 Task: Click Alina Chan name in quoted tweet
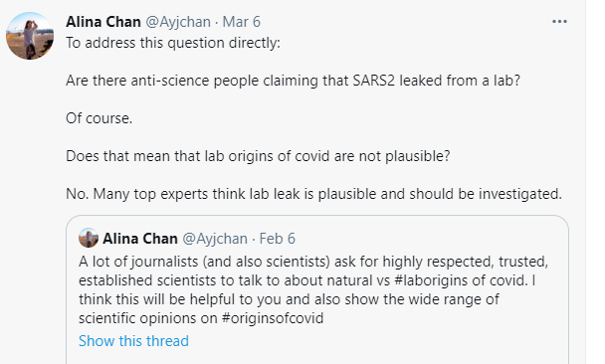click(140, 239)
